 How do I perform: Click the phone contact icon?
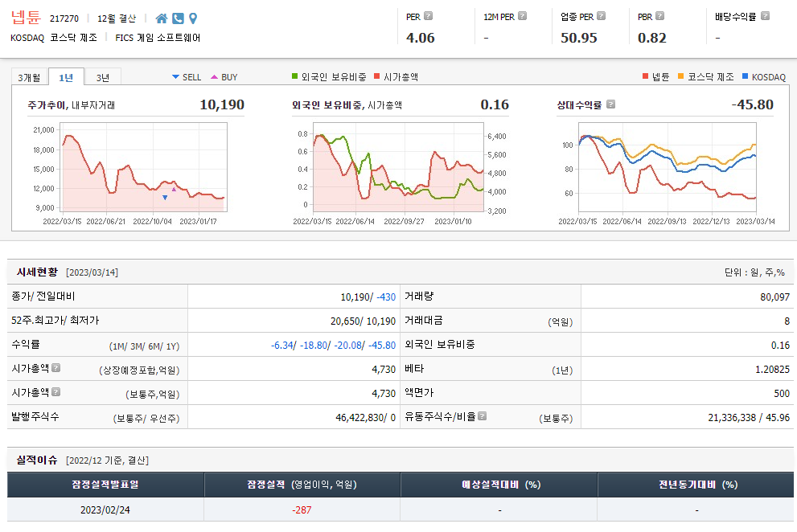click(178, 18)
